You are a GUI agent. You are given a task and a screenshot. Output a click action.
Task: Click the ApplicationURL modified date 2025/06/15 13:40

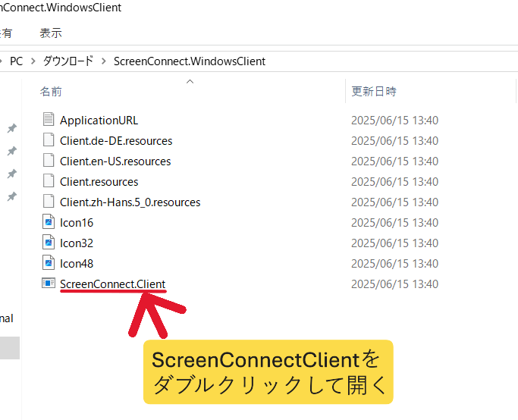click(394, 121)
